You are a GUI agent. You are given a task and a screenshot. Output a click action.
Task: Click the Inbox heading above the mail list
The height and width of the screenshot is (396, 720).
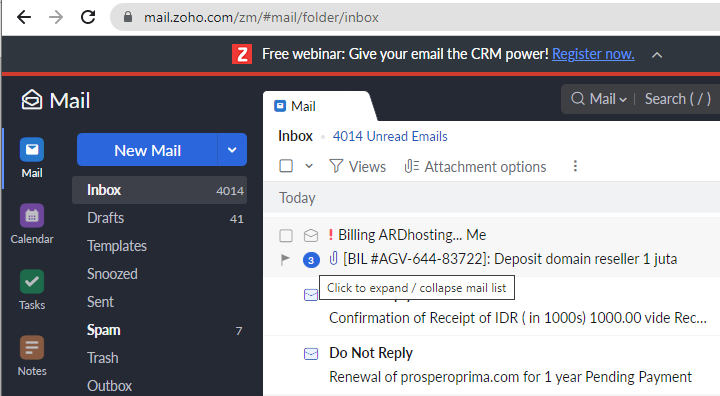coord(295,136)
